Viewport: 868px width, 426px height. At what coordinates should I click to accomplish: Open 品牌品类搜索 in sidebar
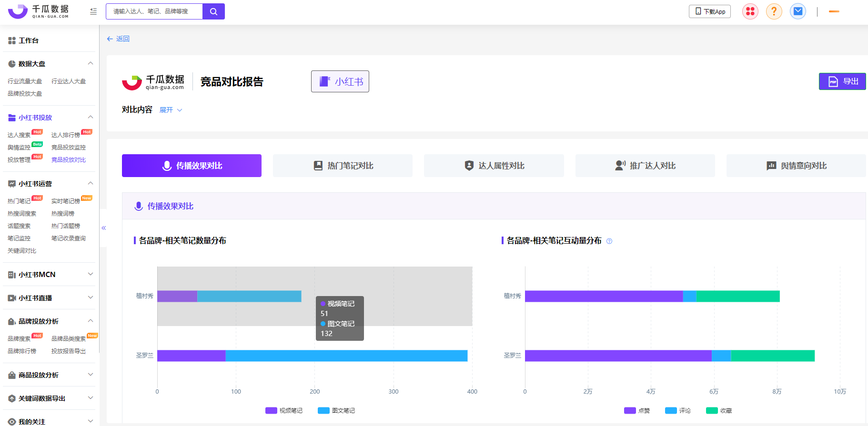click(x=69, y=339)
